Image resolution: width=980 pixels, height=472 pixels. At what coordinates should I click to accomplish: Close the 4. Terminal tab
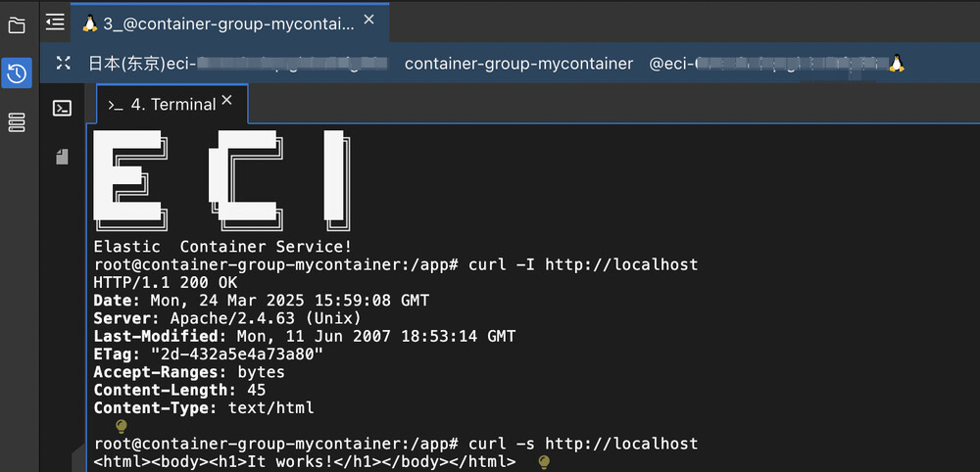pos(227,101)
